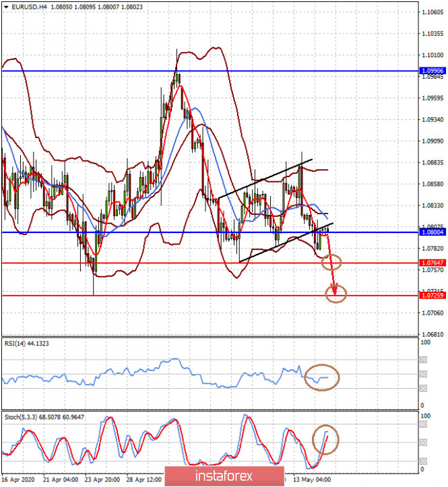Select the 1.09906 blue price label
Screen dimensions: 448x487
(x=433, y=71)
